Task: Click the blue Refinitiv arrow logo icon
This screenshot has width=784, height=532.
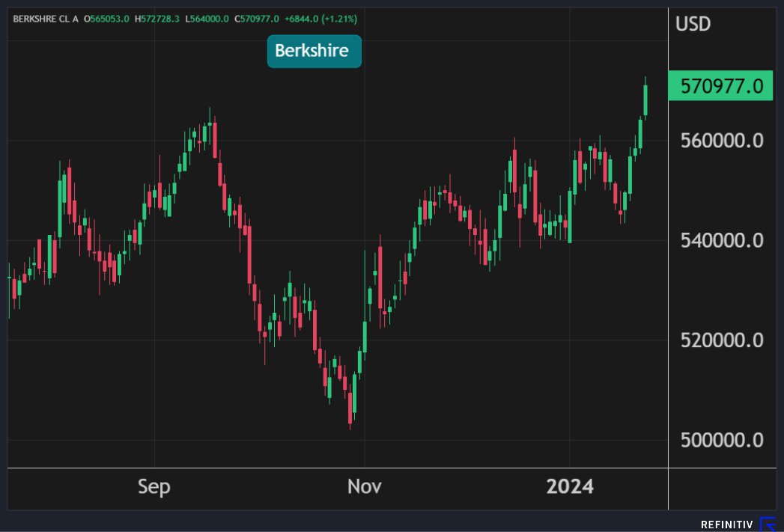Action: (768, 524)
